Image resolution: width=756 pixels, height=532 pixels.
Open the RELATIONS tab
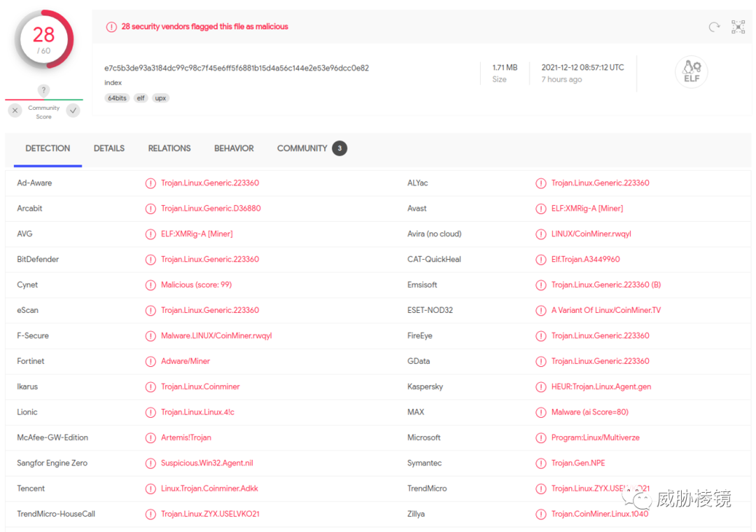pyautogui.click(x=169, y=148)
